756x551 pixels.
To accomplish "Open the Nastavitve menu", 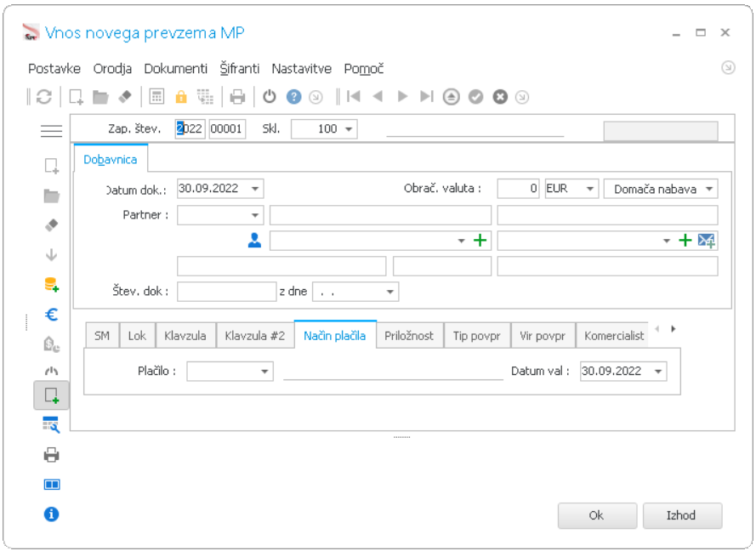I will [x=301, y=69].
